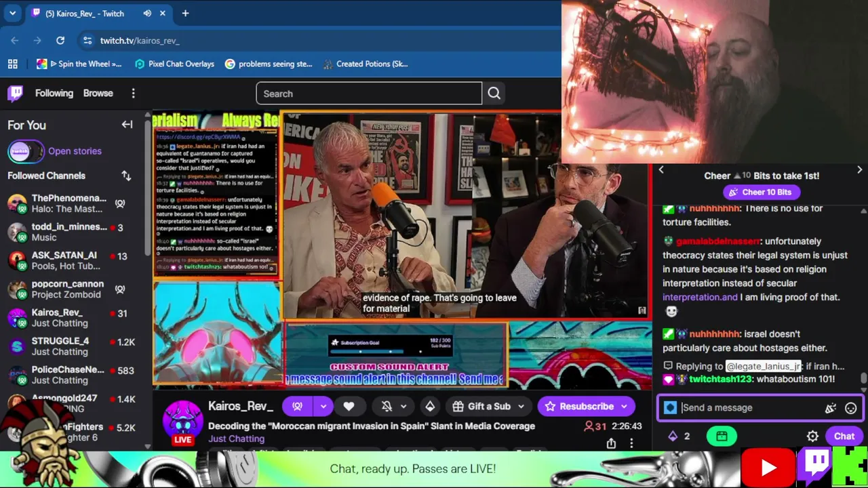Open the more options menu beside Browse
868x488 pixels.
133,94
